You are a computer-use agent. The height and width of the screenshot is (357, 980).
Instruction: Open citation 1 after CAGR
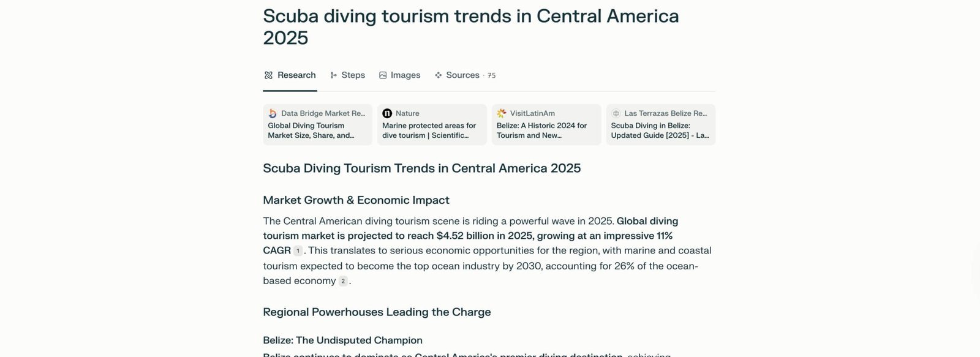298,251
